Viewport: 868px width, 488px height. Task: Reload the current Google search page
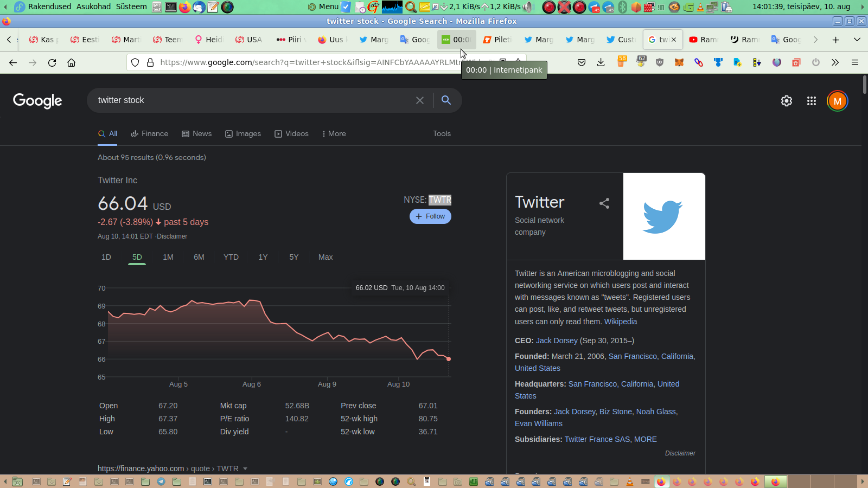52,62
